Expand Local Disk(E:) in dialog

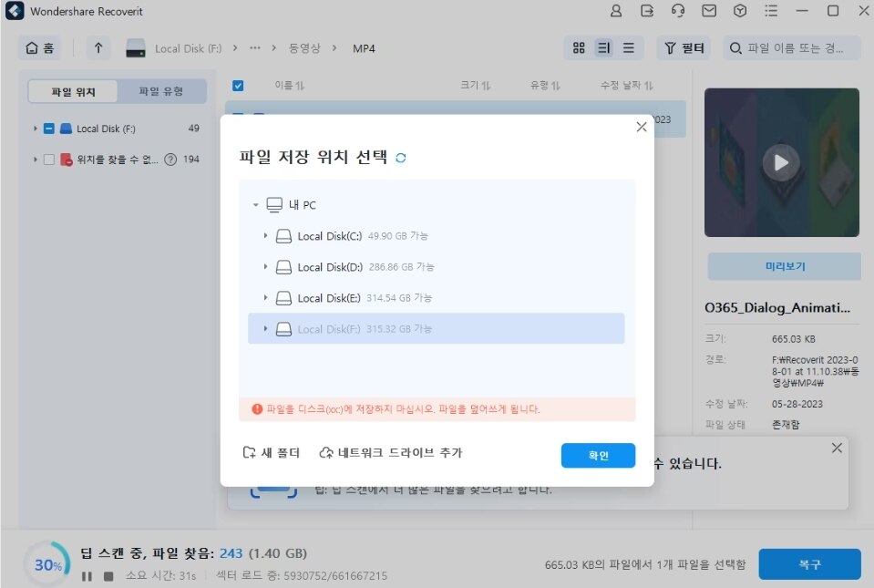pos(265,297)
